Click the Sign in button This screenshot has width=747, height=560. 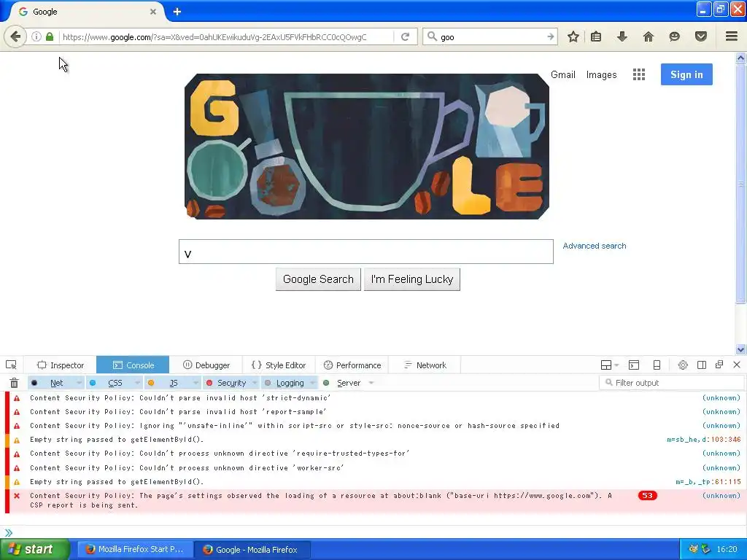click(686, 74)
